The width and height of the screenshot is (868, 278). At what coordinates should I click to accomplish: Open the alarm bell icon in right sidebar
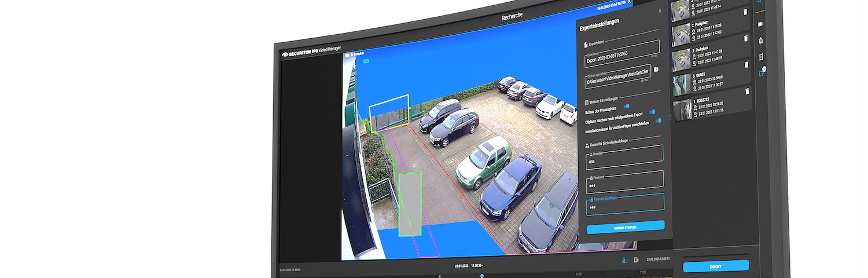pos(760,40)
